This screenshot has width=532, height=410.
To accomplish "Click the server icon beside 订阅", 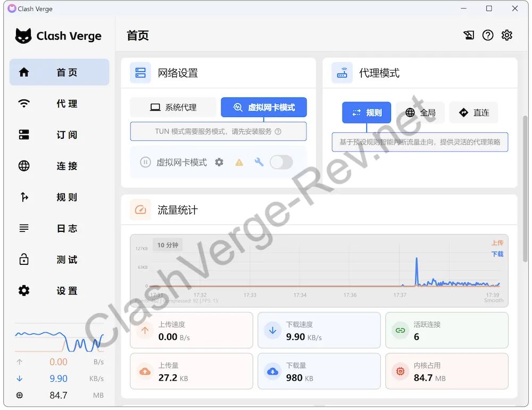I will tap(24, 135).
